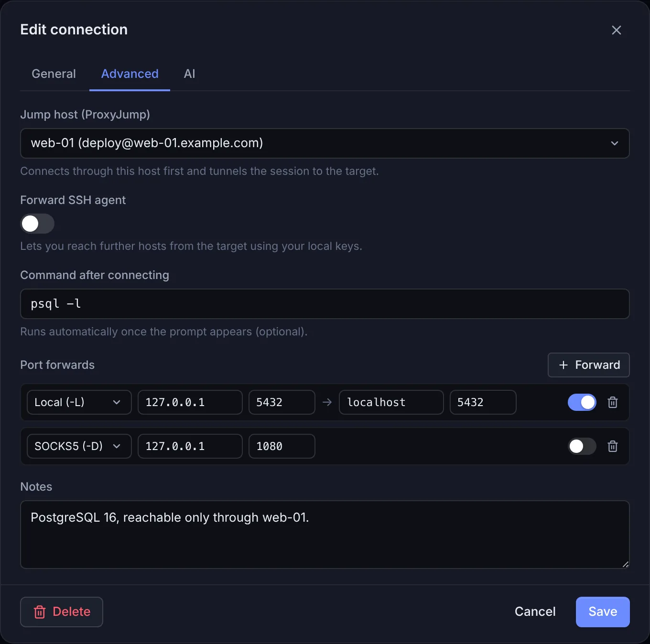Click the 'Jump host (ProxyJump)' label
The width and height of the screenshot is (650, 644).
point(85,115)
